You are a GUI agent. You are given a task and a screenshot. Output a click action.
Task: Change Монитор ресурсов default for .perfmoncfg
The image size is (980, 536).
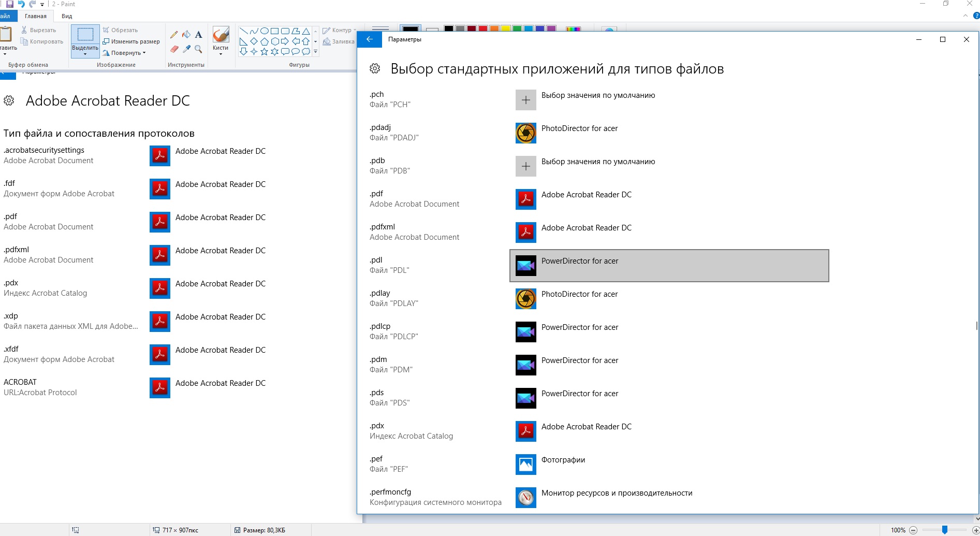(x=669, y=498)
